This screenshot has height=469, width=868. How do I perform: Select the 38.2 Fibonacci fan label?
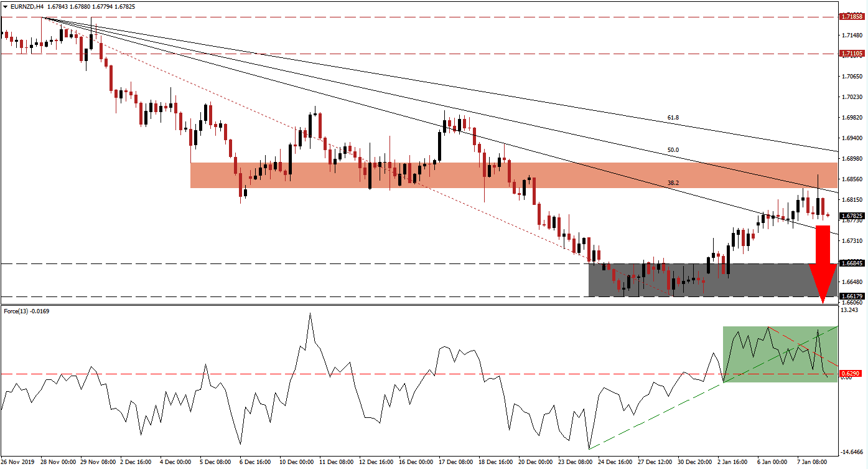pos(673,184)
